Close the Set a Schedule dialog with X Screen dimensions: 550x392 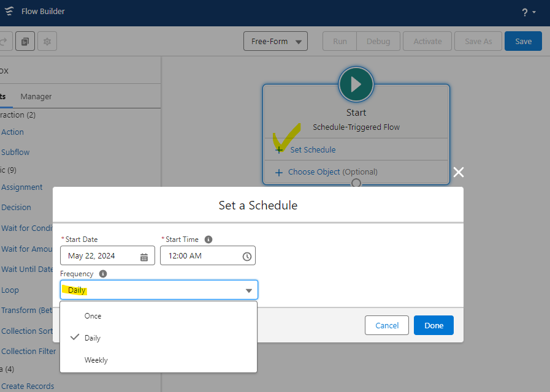459,172
